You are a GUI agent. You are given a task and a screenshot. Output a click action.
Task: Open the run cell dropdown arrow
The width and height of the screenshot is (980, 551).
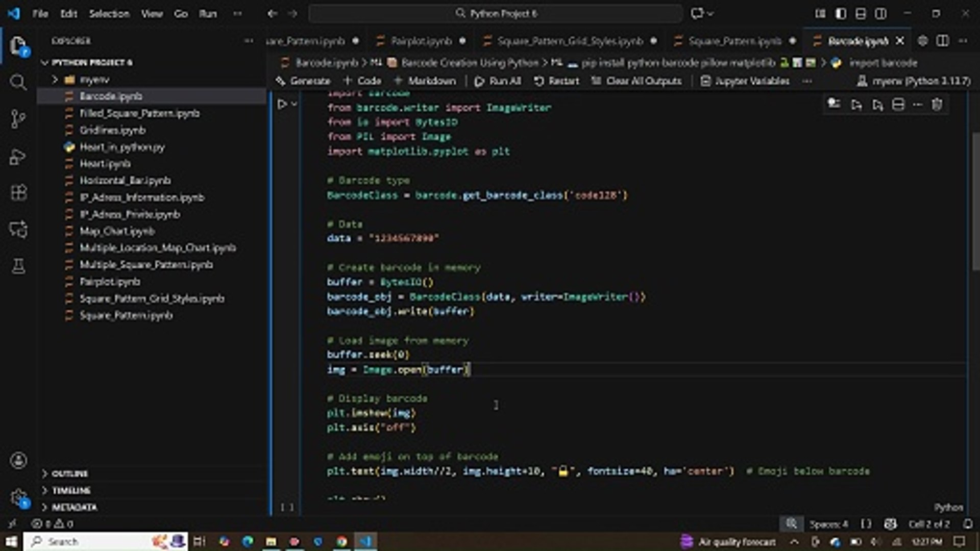point(295,105)
